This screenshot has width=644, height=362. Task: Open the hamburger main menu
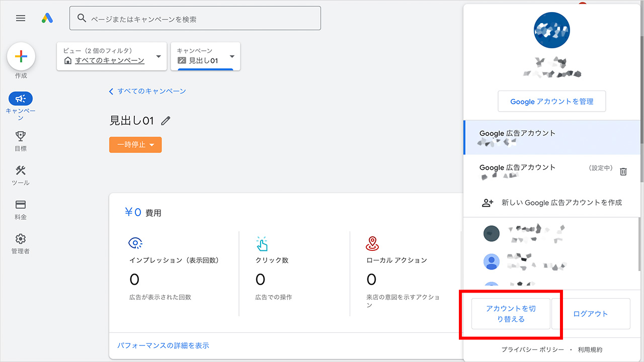click(21, 18)
